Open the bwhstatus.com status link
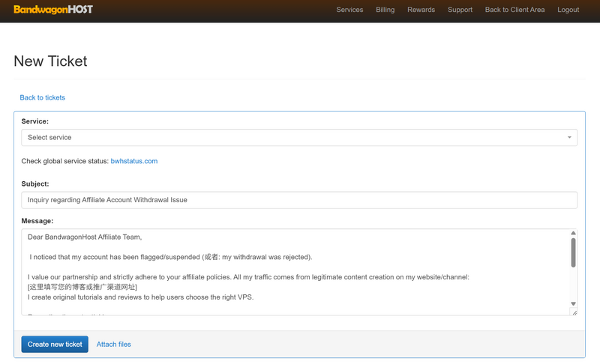The image size is (600, 364). (133, 161)
